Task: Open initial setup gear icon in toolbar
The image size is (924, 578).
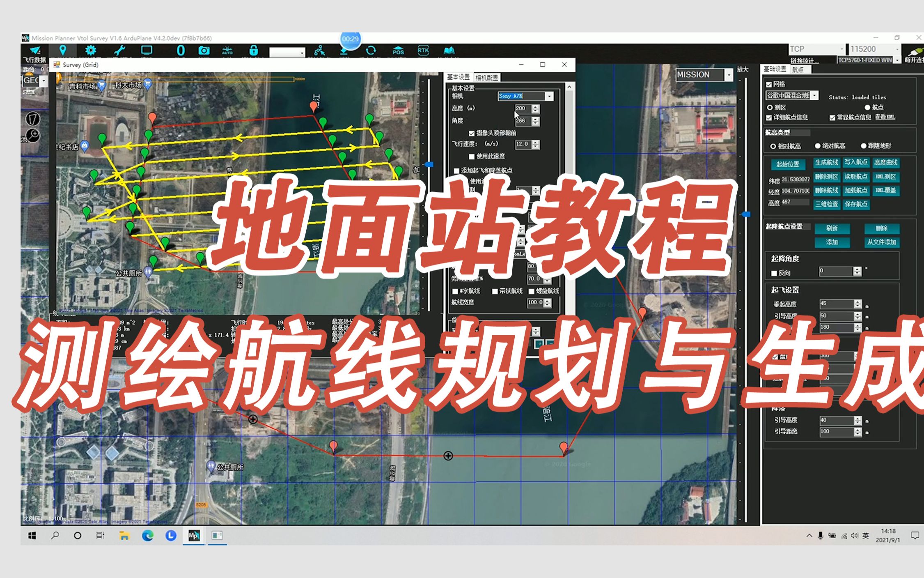Action: (90, 51)
